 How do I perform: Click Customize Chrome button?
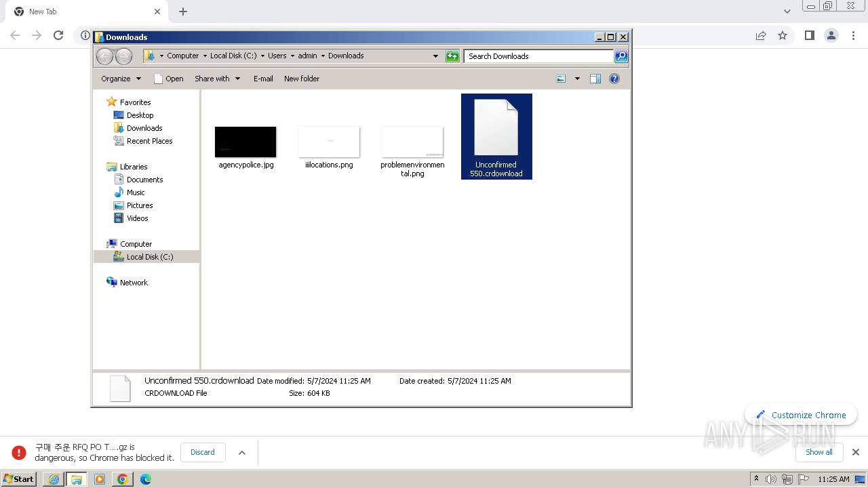pos(801,415)
